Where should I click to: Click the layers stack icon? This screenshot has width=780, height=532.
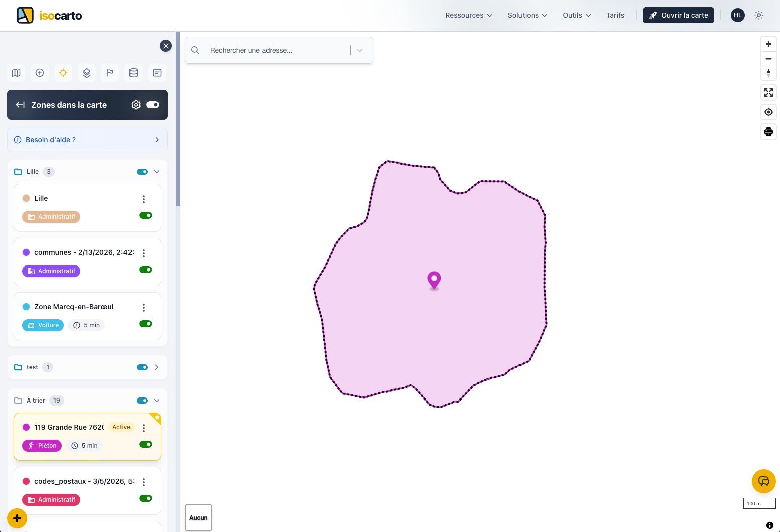point(87,73)
